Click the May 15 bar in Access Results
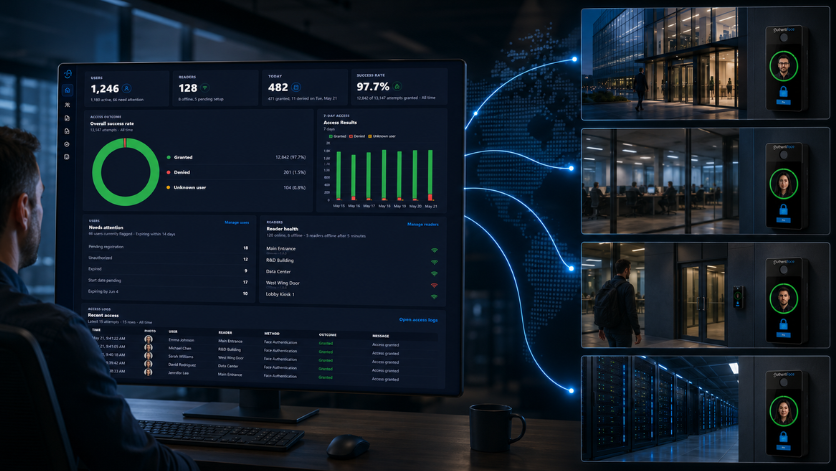This screenshot has height=471, width=836. click(x=339, y=177)
